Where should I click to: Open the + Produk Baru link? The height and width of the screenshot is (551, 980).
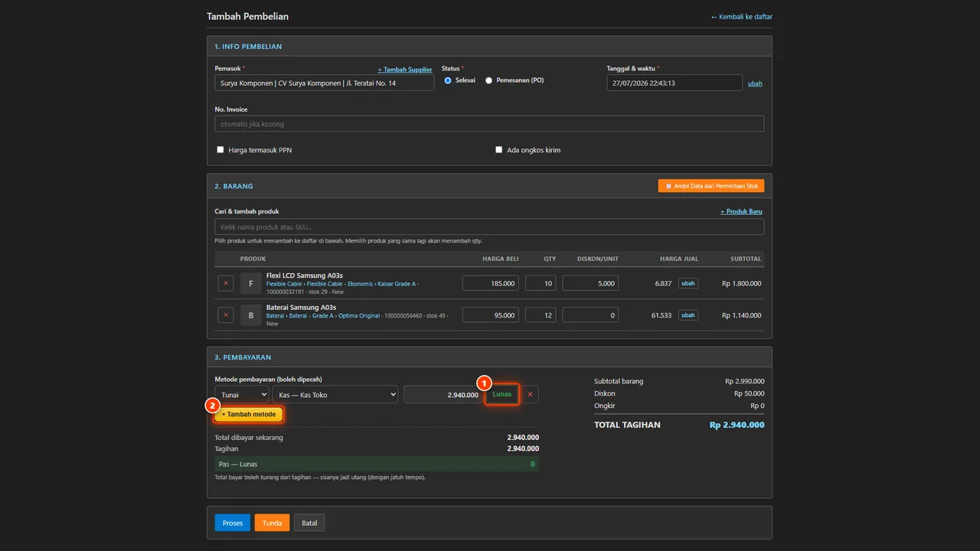pos(741,211)
